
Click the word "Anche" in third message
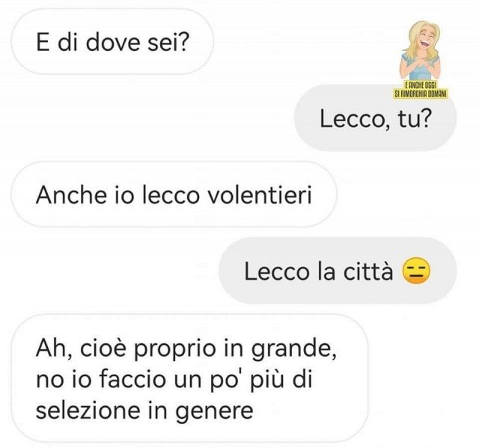tap(71, 194)
